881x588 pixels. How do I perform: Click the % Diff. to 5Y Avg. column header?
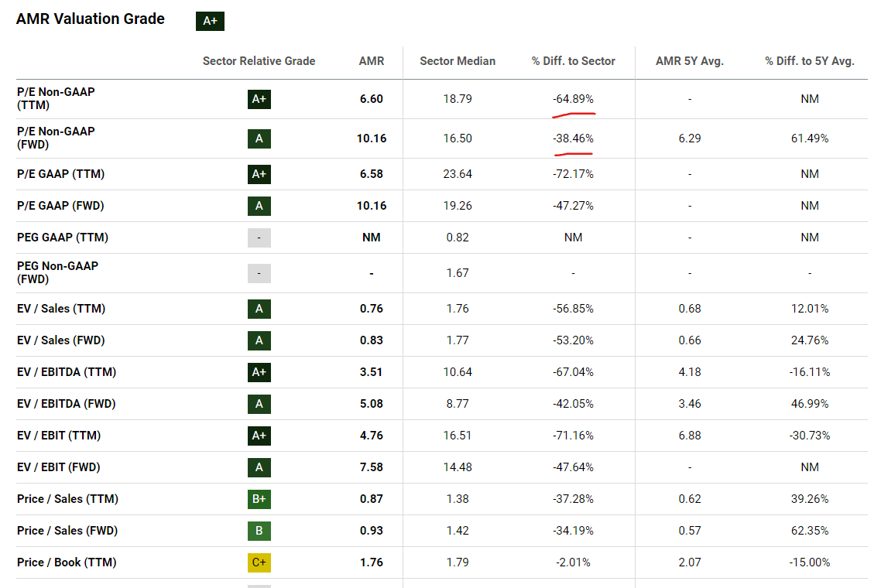[810, 61]
